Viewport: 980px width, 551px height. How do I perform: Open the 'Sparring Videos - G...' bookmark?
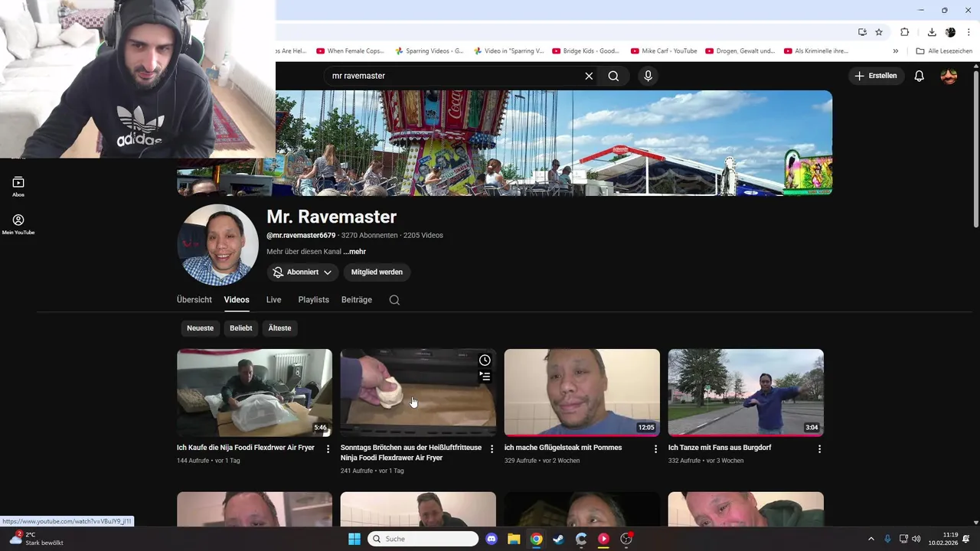(430, 51)
